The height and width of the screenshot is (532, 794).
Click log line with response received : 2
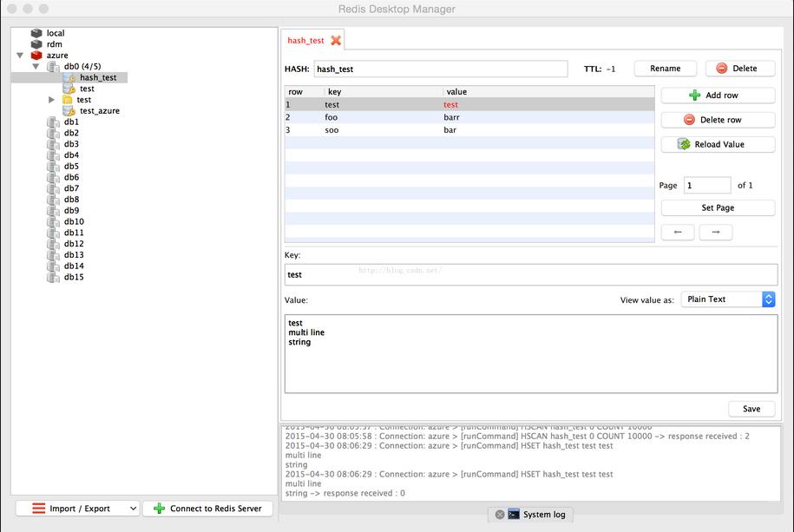(x=517, y=437)
